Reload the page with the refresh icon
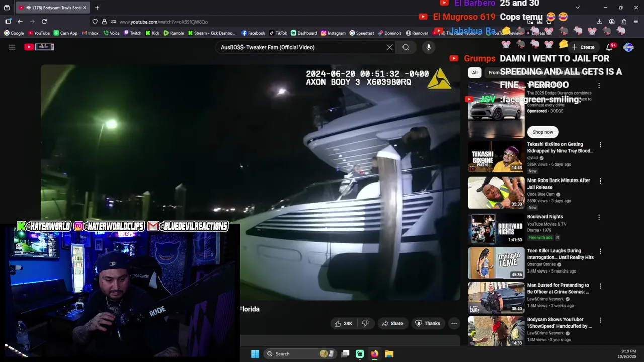This screenshot has width=644, height=362. pyautogui.click(x=44, y=22)
